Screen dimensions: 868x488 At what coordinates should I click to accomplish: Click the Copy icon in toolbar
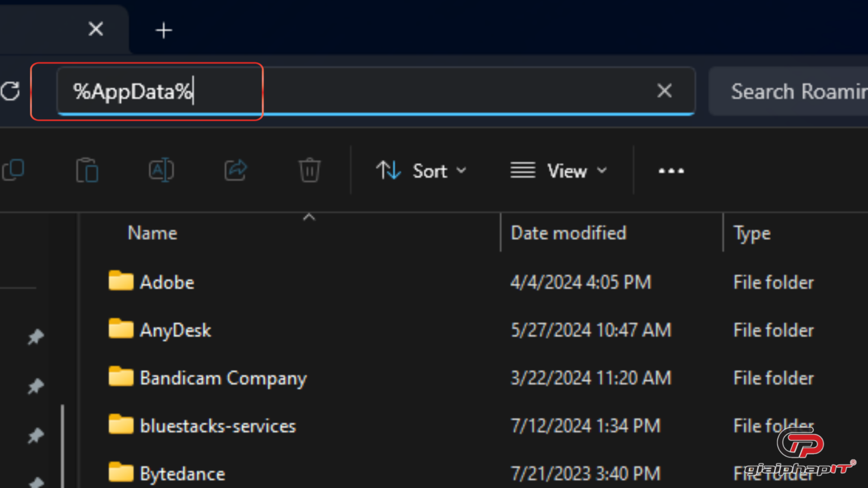pyautogui.click(x=14, y=170)
